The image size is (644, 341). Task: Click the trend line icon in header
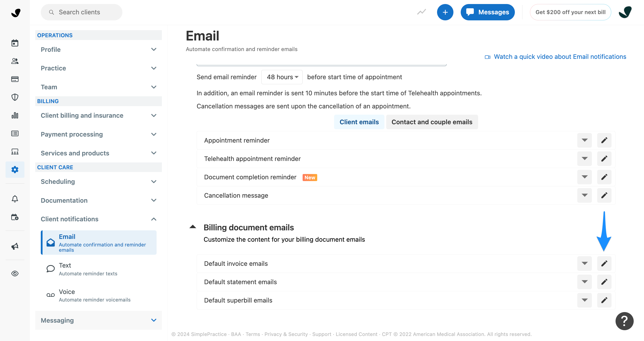421,12
